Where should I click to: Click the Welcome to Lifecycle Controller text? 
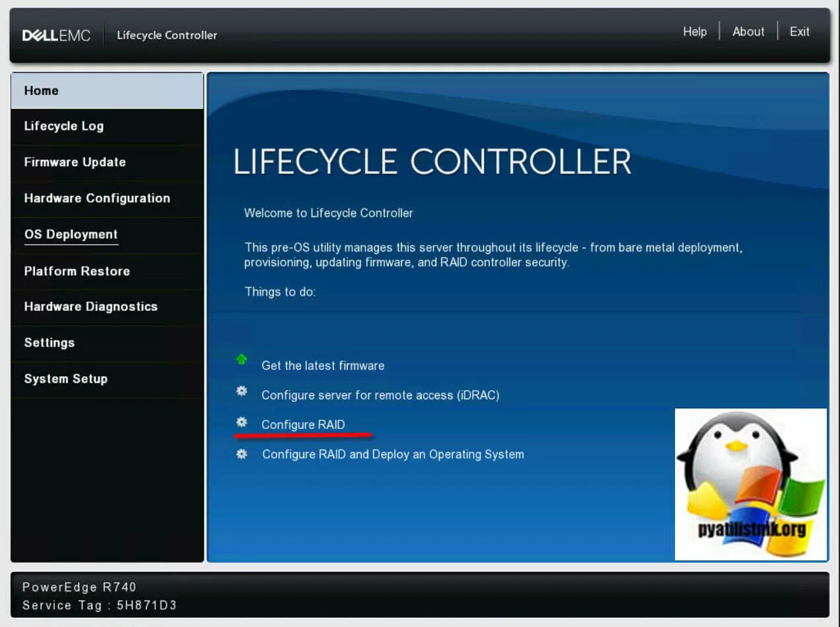pos(329,213)
